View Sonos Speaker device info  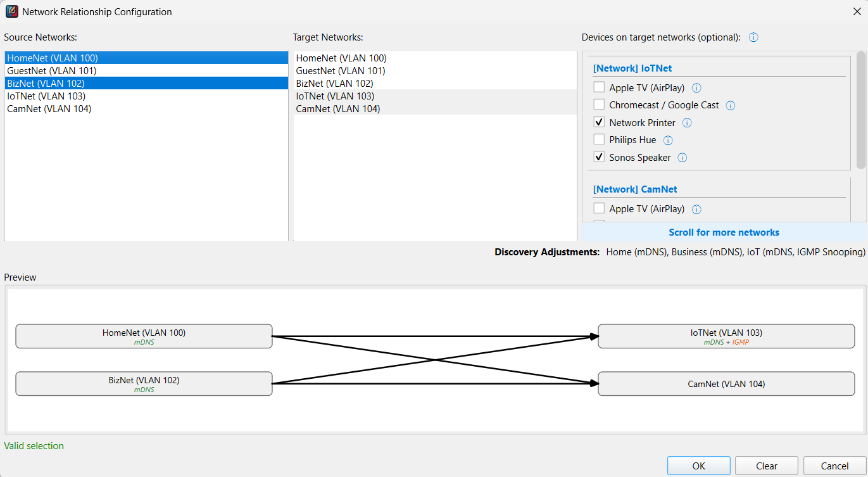(x=682, y=157)
